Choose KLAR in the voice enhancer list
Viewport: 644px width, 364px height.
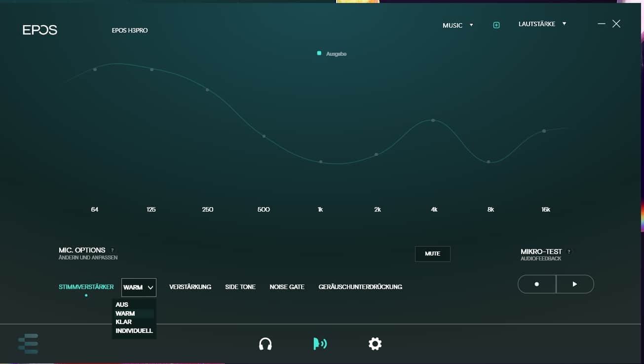(123, 322)
